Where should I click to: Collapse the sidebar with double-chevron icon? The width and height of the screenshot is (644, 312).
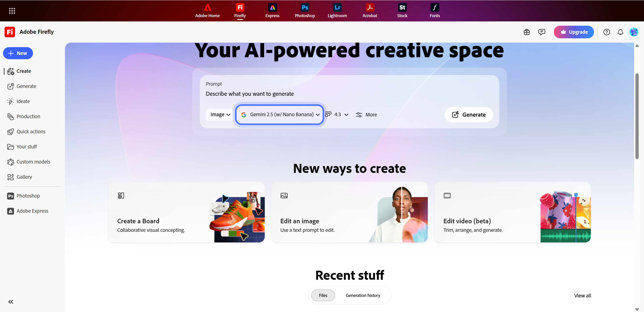(11, 302)
